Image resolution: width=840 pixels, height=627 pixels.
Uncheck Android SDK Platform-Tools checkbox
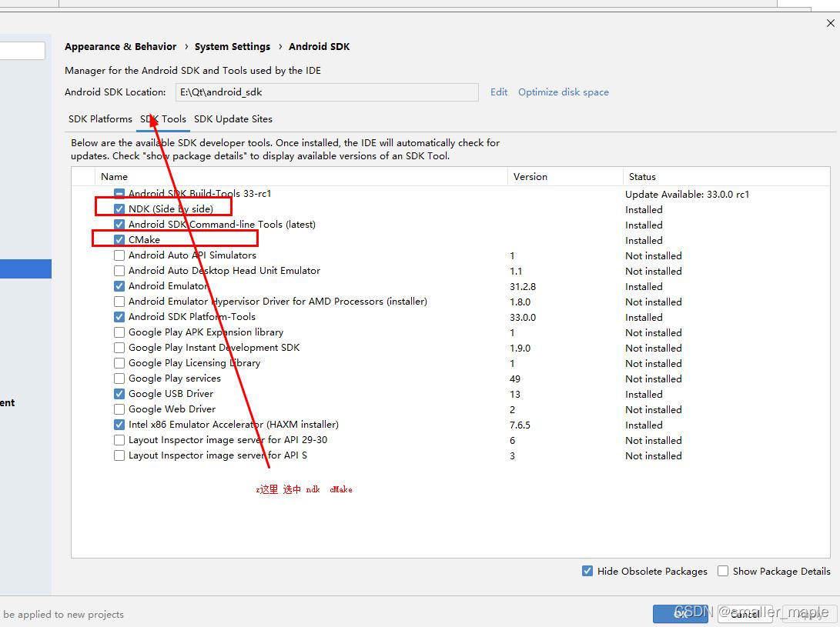tap(119, 317)
